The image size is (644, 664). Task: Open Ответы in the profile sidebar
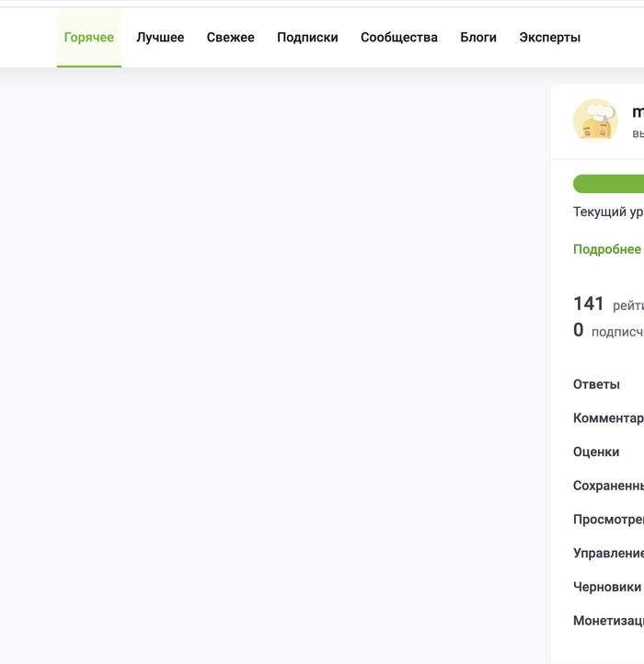point(596,384)
